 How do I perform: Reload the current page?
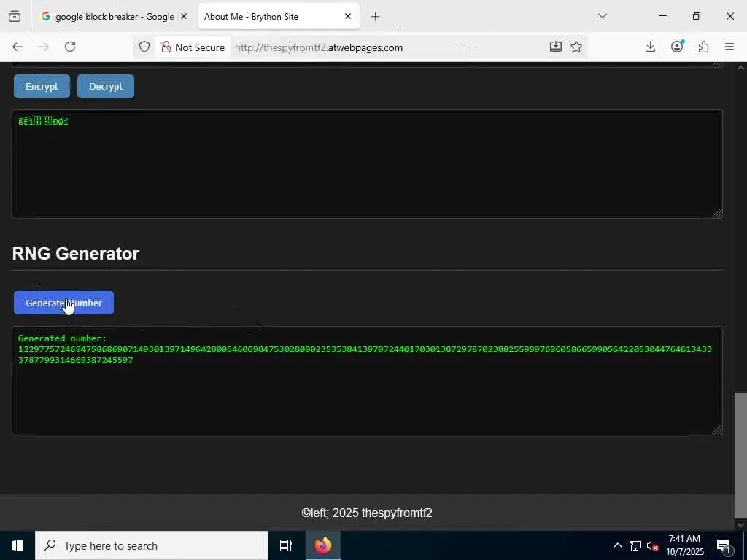tap(70, 47)
